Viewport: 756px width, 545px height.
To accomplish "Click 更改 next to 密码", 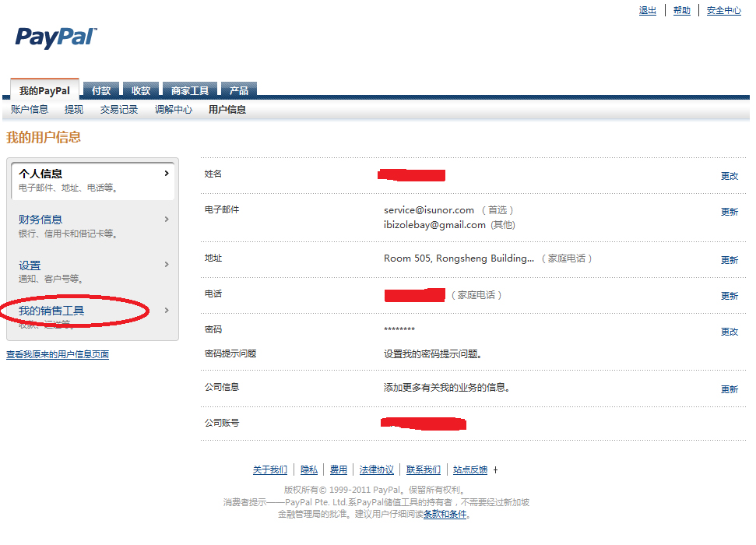I will [x=729, y=332].
